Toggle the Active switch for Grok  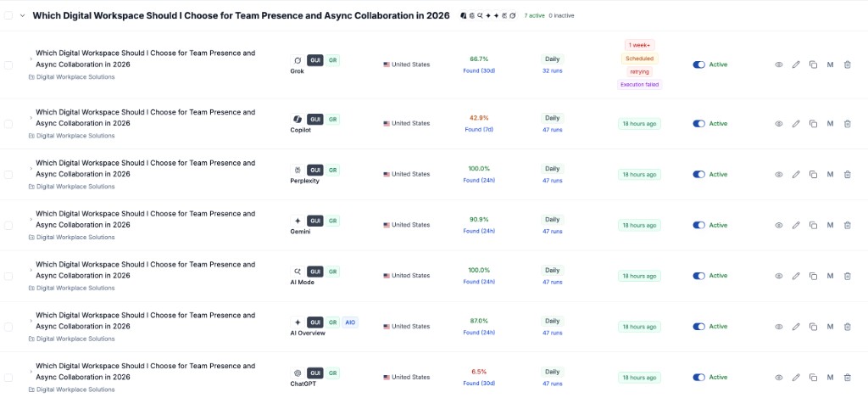[x=698, y=64]
